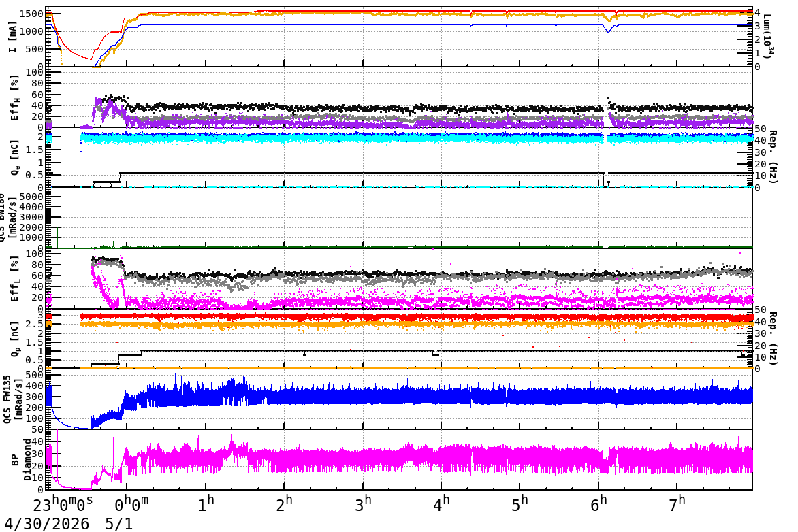Image resolution: width=798 pixels, height=532 pixels.
Task: Click the "I [mA]" axis label
Action: 13,37
